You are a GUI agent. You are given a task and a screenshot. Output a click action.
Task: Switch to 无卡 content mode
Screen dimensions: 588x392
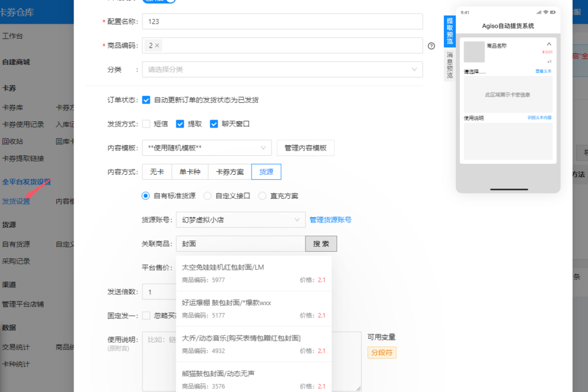[157, 172]
